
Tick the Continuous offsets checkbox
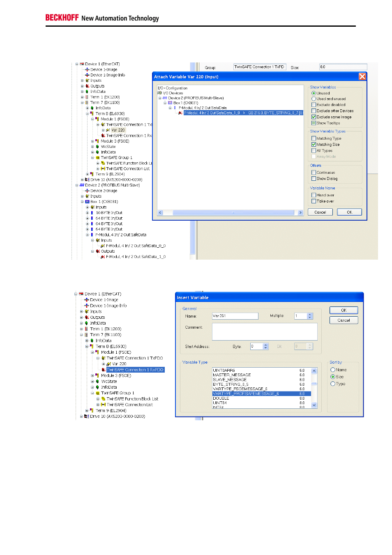(x=314, y=173)
